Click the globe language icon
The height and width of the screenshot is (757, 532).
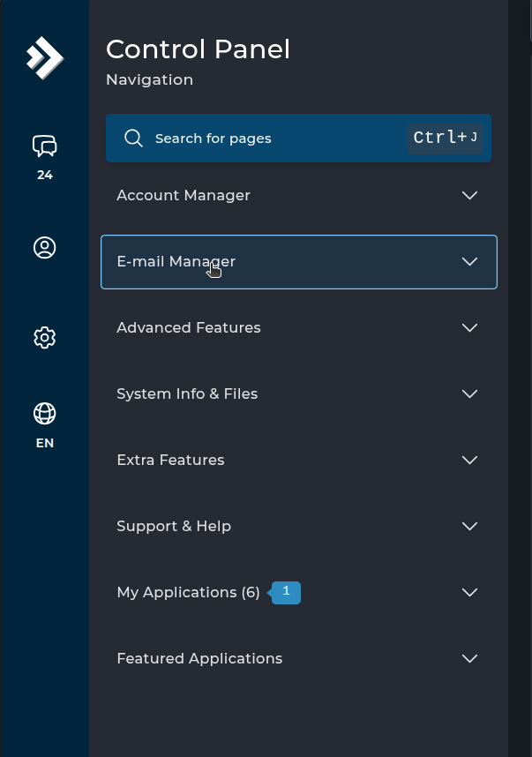pyautogui.click(x=44, y=413)
